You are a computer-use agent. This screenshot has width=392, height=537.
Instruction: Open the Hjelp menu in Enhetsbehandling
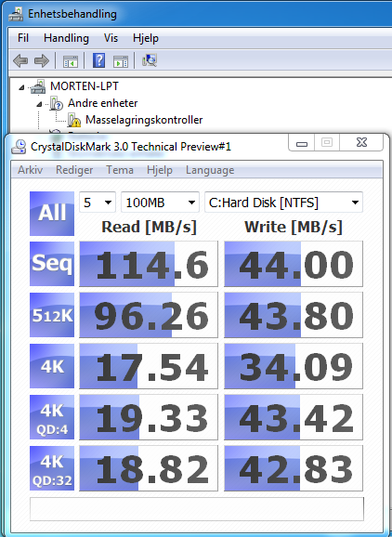[x=146, y=38]
